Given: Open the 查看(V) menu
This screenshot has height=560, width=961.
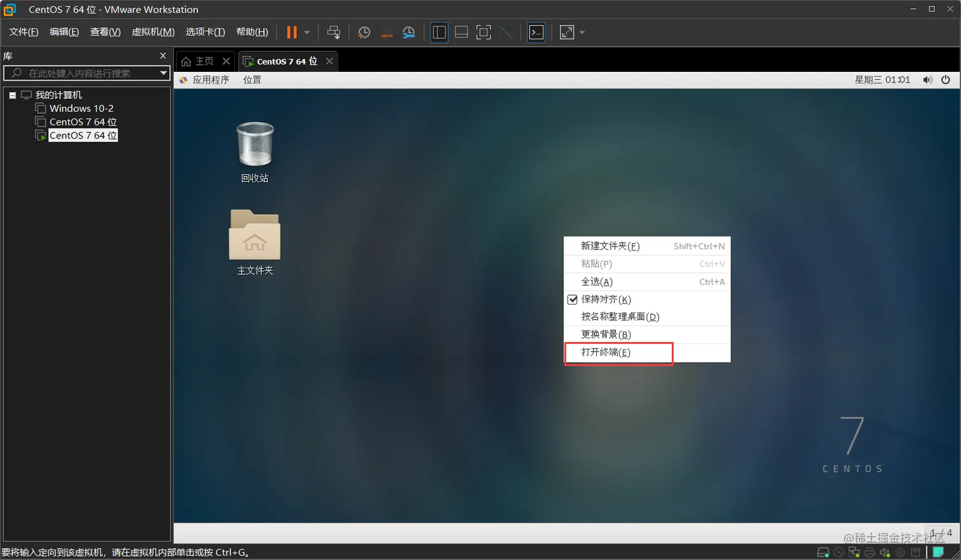Looking at the screenshot, I should pyautogui.click(x=106, y=32).
